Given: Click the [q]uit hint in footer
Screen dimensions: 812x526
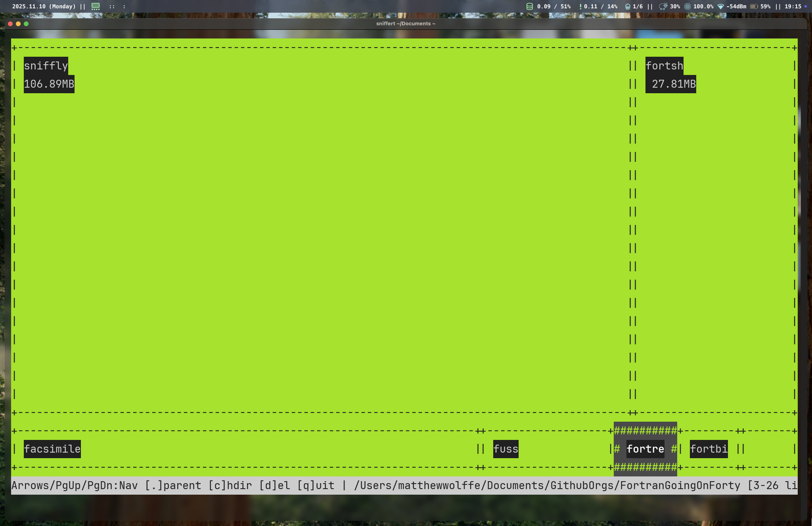Looking at the screenshot, I should [x=316, y=486].
